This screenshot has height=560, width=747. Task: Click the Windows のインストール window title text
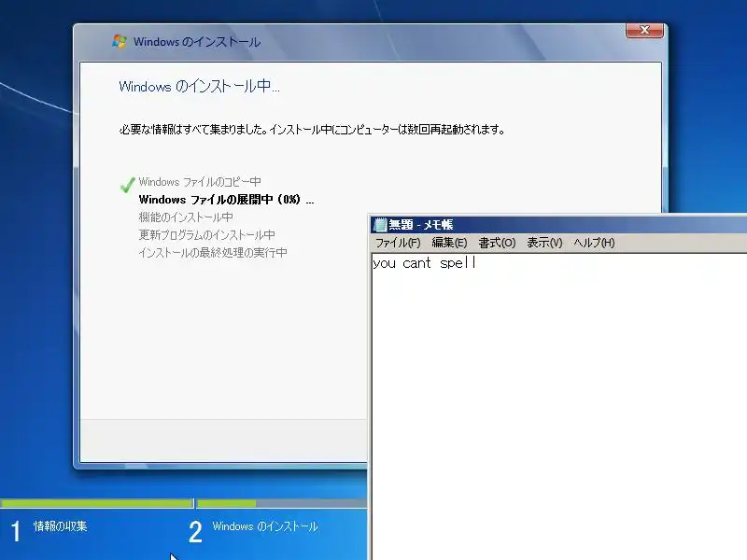[x=197, y=42]
